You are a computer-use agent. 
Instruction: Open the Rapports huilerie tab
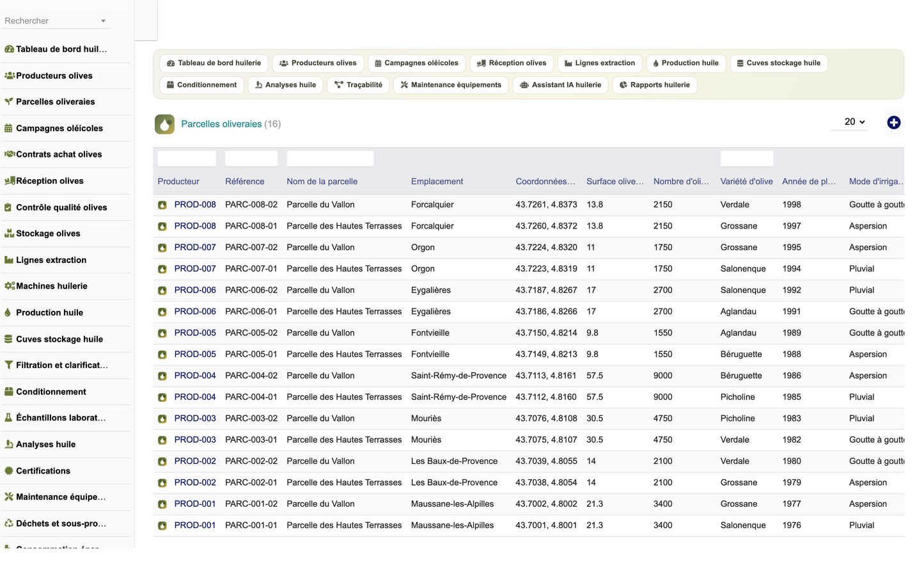point(655,85)
